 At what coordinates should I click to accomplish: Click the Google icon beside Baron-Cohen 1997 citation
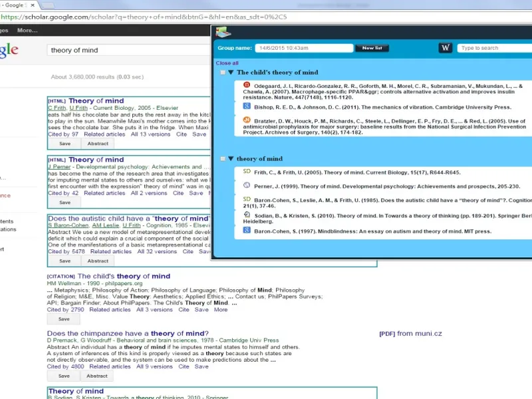[247, 230]
